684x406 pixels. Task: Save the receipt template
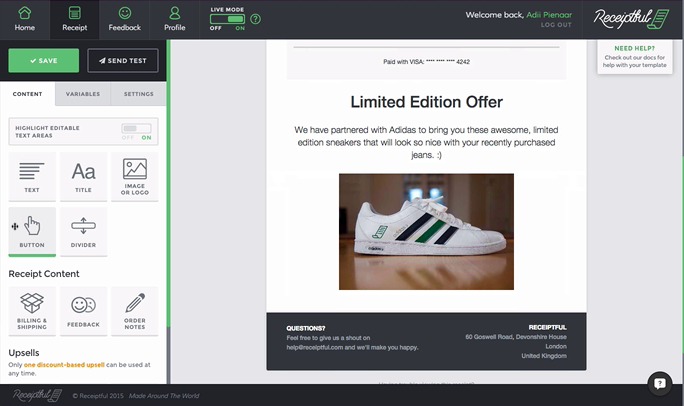(x=44, y=61)
